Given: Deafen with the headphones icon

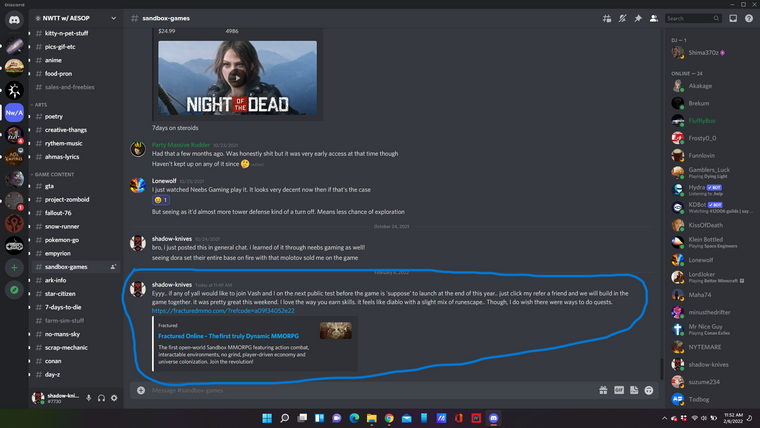Looking at the screenshot, I should (x=101, y=398).
